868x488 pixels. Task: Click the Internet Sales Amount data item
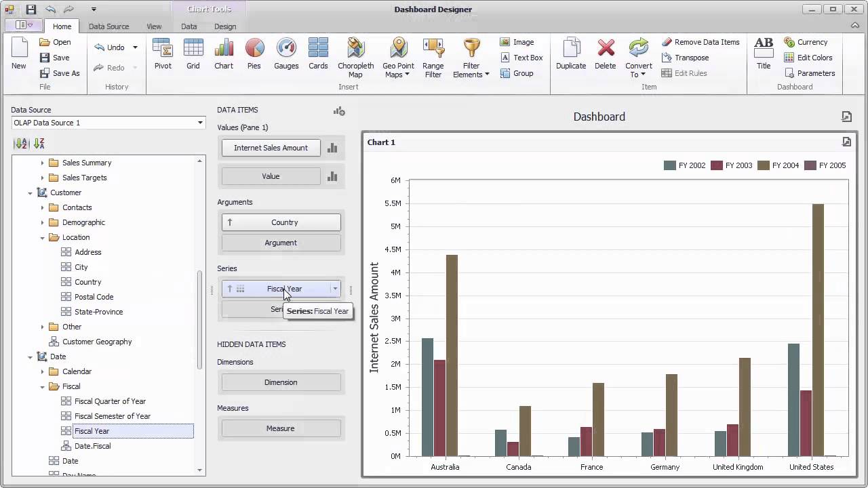pyautogui.click(x=271, y=148)
